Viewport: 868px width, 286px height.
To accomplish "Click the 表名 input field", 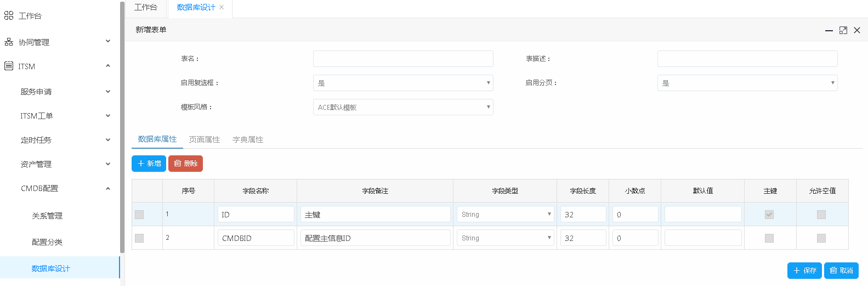I will pos(402,59).
